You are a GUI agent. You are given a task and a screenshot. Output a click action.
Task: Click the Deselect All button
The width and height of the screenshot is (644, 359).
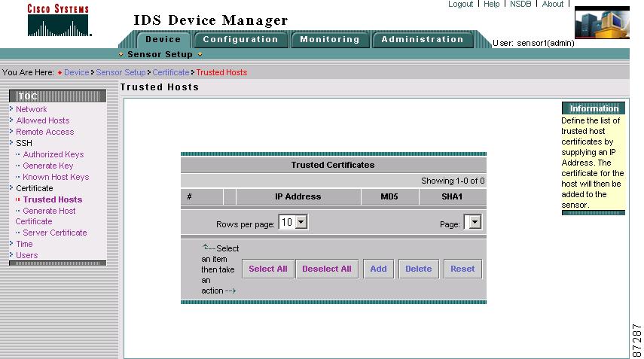click(327, 269)
